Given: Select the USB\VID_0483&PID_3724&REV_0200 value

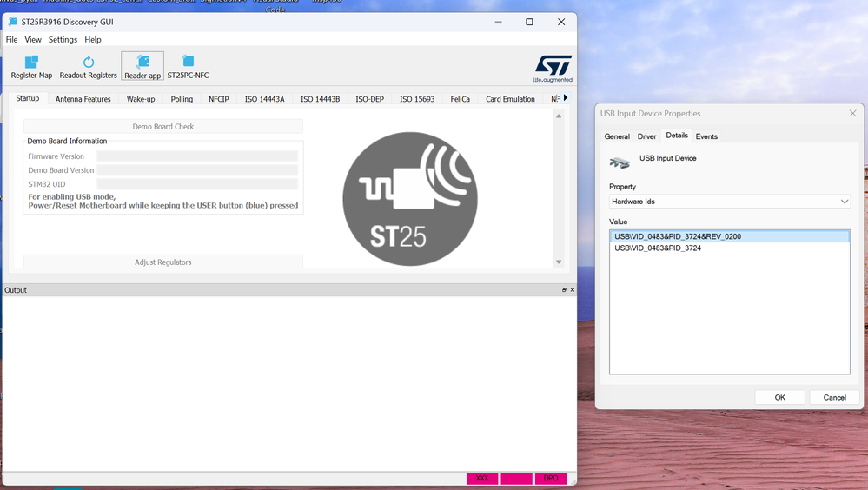Looking at the screenshot, I should (730, 236).
